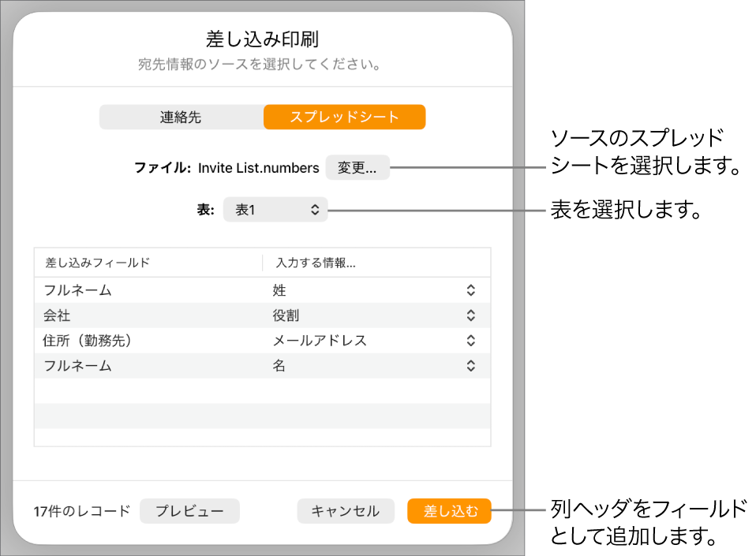Open the 表1 table selector
Screen dimensions: 756x556
(x=275, y=209)
